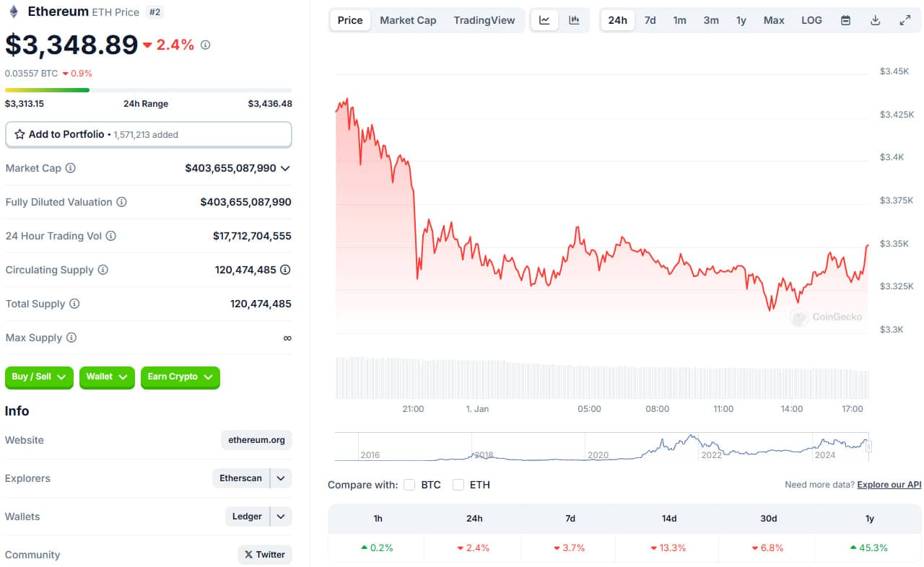Expand the Market Cap value chevron
Viewport: 924px width, 567px height.
(x=285, y=168)
